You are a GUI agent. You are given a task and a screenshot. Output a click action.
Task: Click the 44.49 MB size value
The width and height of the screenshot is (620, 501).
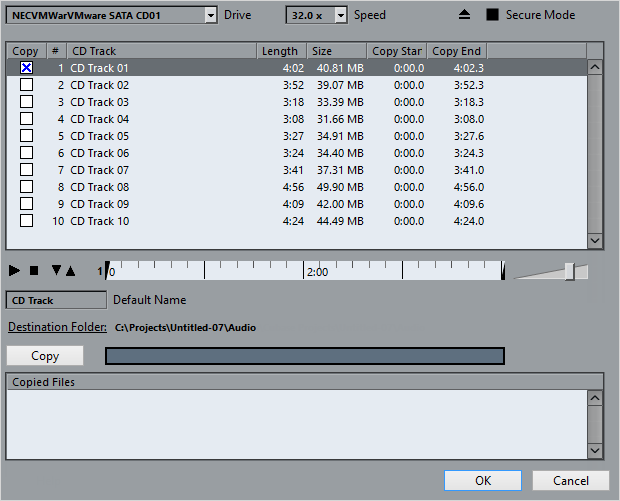pos(340,221)
